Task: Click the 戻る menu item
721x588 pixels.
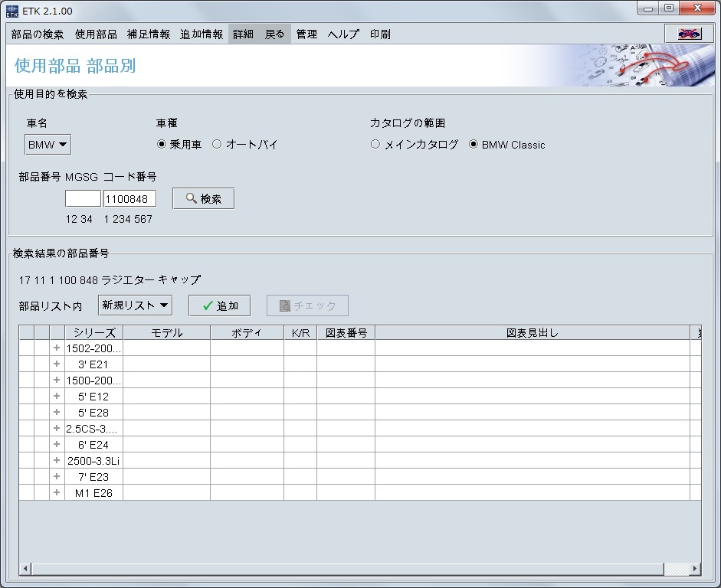Action: click(x=274, y=34)
